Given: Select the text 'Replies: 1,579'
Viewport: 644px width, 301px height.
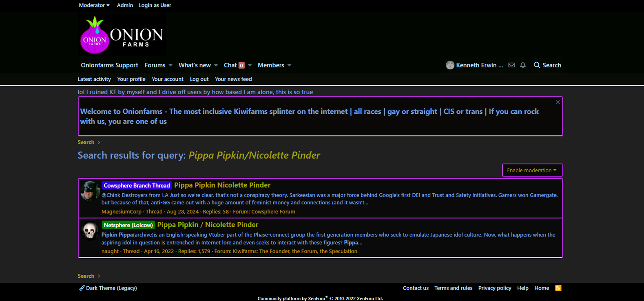Looking at the screenshot, I should [194, 251].
